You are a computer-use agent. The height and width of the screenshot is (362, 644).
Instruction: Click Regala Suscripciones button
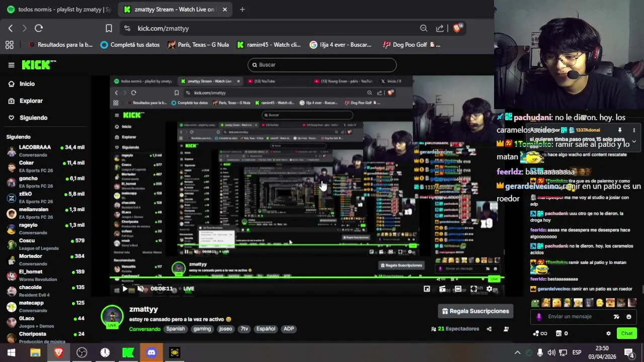coord(475,311)
